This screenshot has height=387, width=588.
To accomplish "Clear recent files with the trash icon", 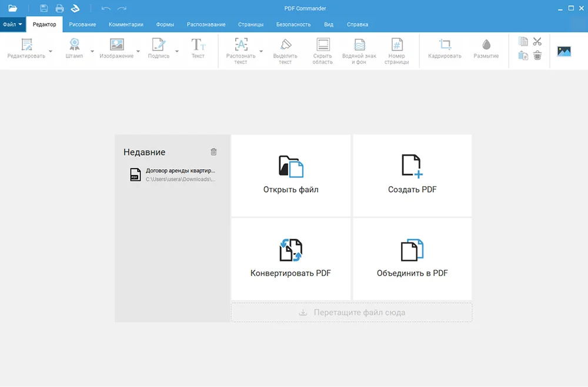I will [x=213, y=152].
